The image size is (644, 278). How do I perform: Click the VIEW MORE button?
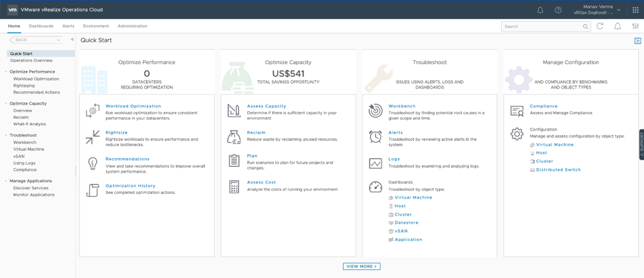click(362, 267)
